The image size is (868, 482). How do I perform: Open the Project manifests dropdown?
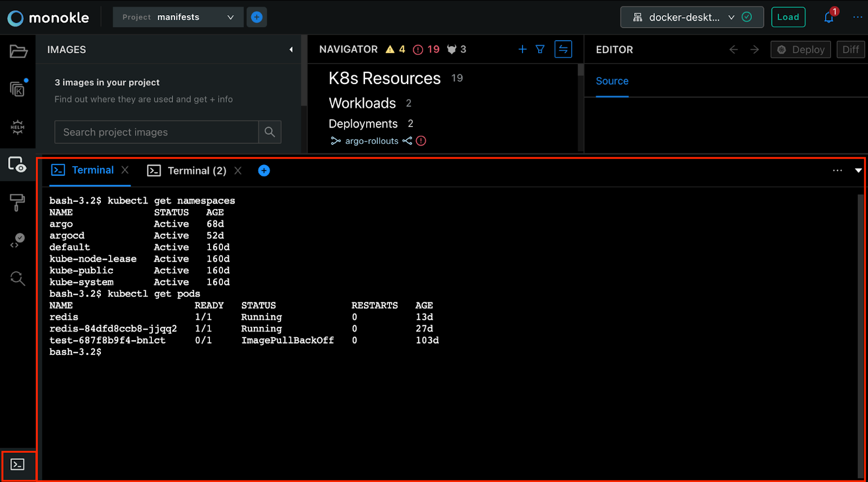pyautogui.click(x=178, y=17)
